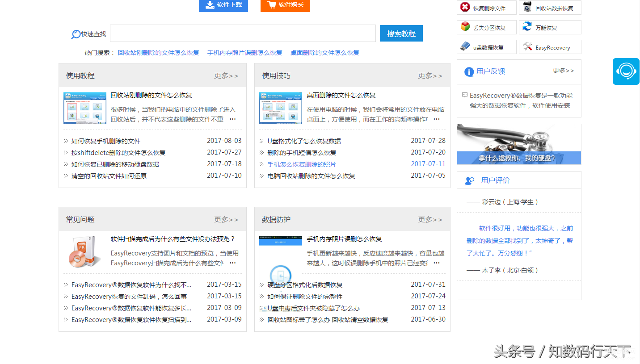640x364 pixels.
Task: Click ellipsis after 桌面删除的文件 article summary
Action: coord(437,119)
